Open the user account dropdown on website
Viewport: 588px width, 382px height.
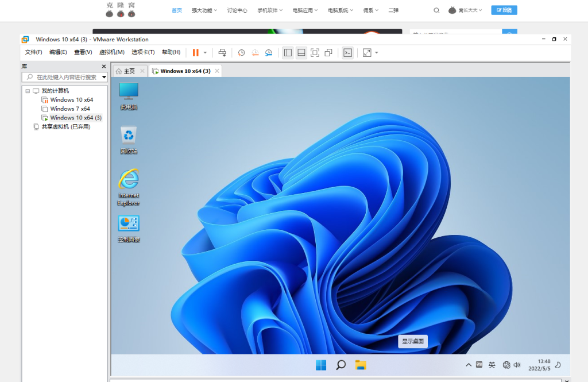(x=465, y=10)
